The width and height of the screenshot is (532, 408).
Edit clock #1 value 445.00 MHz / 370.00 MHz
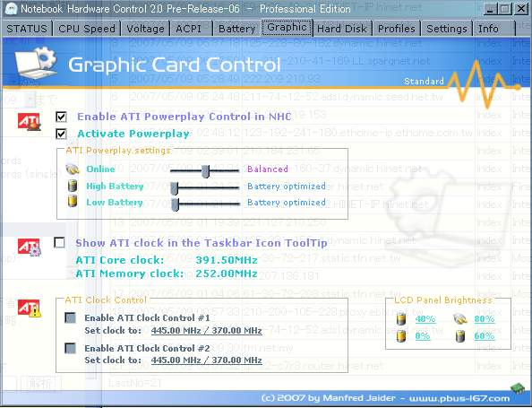coord(206,331)
